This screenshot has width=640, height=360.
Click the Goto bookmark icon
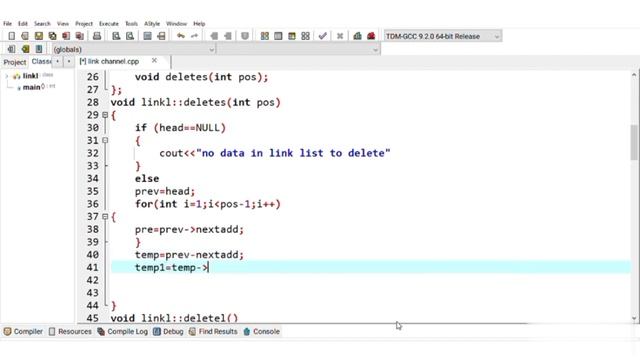(x=39, y=49)
